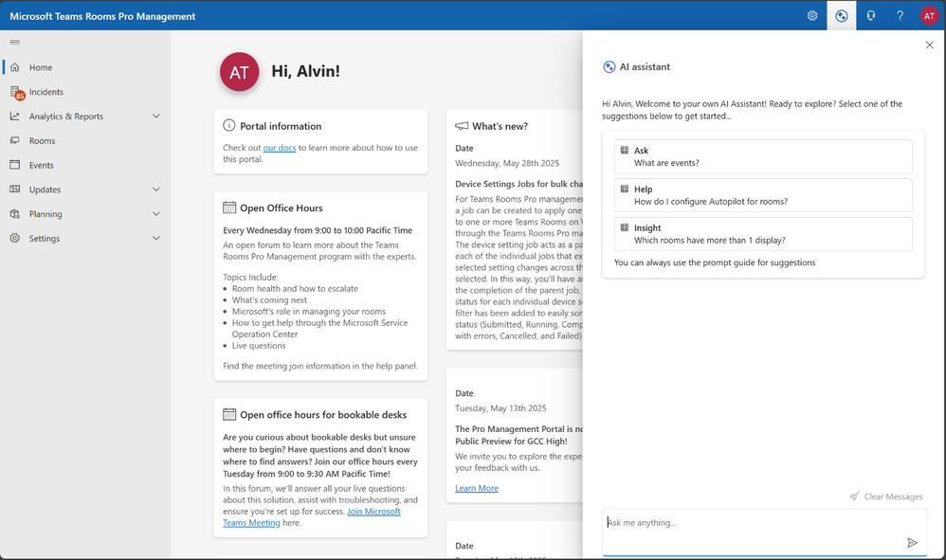Screen dimensions: 946x560
Task: Click the Portal information info icon
Action: tap(228, 125)
